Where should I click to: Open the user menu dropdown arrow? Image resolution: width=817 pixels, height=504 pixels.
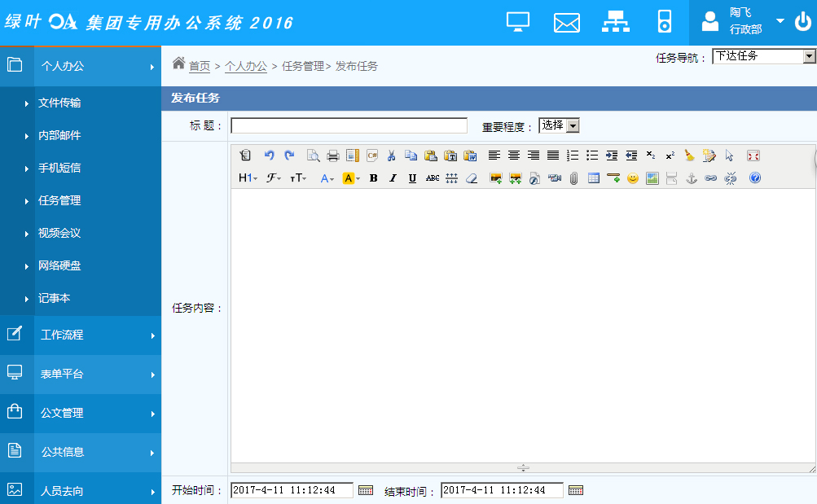pos(780,21)
